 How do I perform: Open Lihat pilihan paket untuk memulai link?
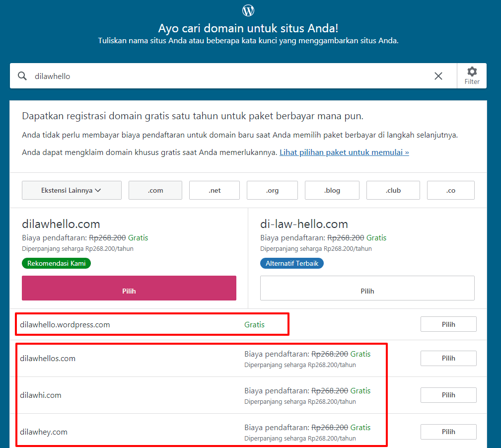pyautogui.click(x=344, y=152)
